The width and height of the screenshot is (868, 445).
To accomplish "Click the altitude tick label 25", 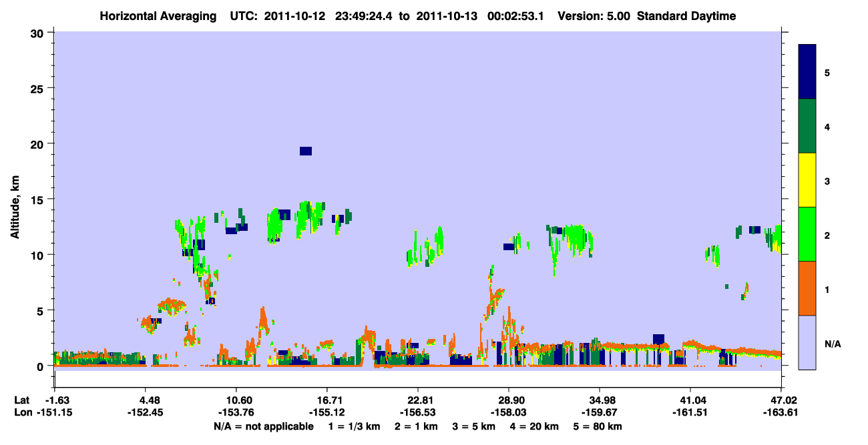I will [x=39, y=88].
